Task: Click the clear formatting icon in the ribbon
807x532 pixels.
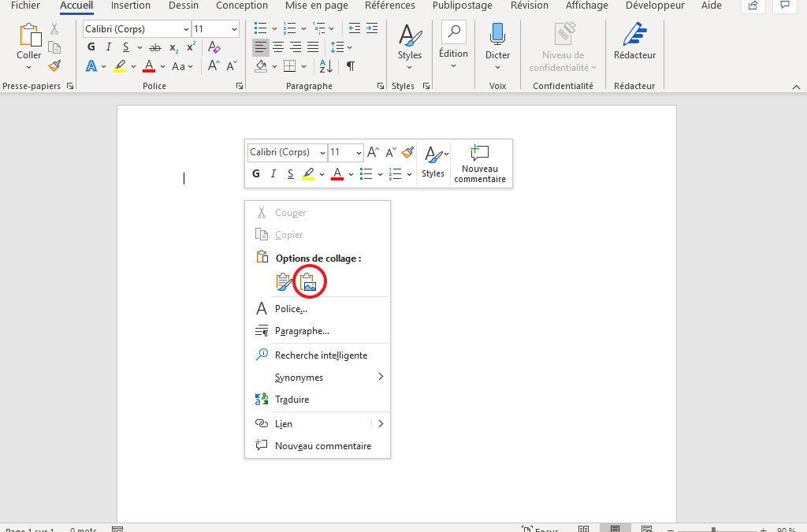Action: click(214, 47)
